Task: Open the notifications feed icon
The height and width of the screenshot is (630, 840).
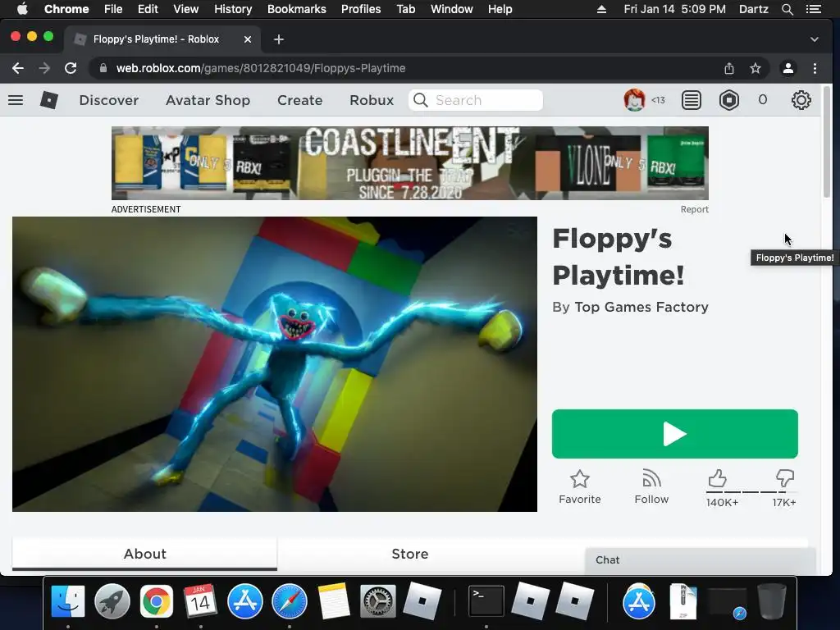Action: pyautogui.click(x=691, y=100)
